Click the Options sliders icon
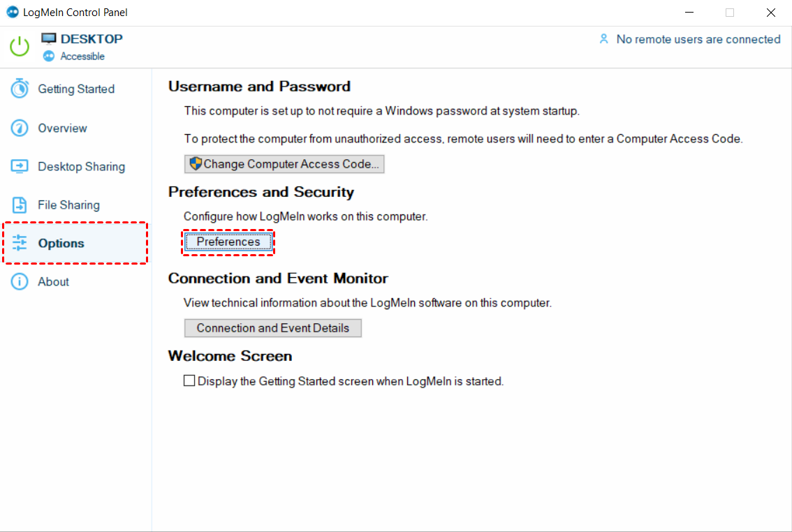 tap(20, 243)
